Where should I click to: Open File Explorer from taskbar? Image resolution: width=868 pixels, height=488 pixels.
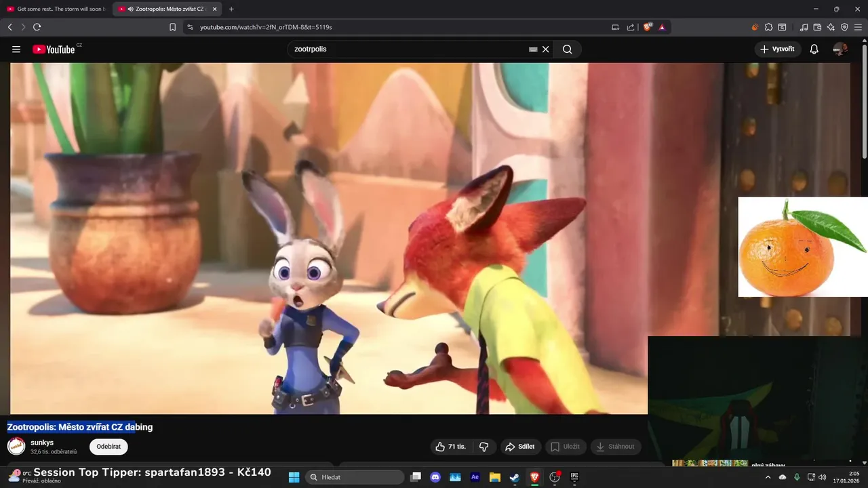pyautogui.click(x=495, y=477)
